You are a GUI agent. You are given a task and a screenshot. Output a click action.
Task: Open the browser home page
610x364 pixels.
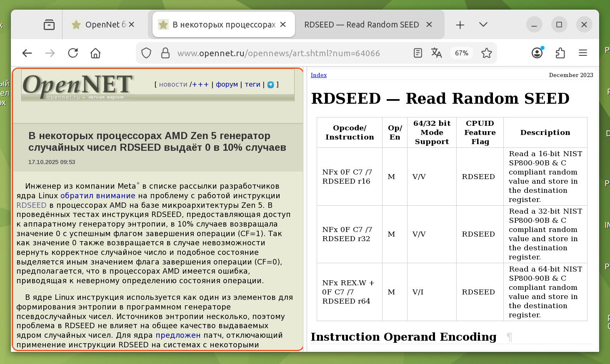point(95,53)
